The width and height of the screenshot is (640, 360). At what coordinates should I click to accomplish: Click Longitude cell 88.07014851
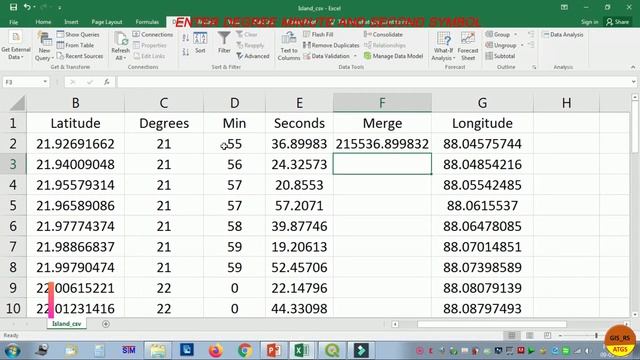482,247
